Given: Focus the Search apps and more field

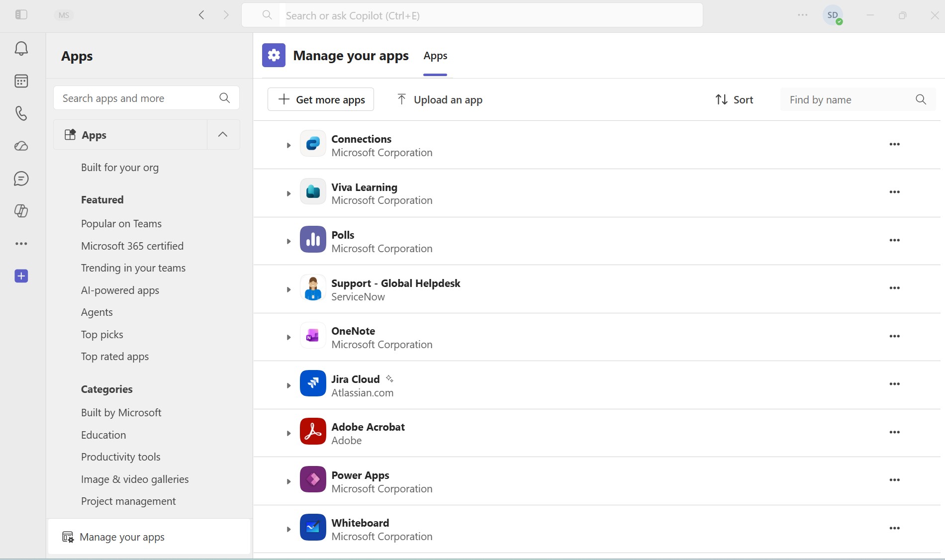Looking at the screenshot, I should (146, 98).
